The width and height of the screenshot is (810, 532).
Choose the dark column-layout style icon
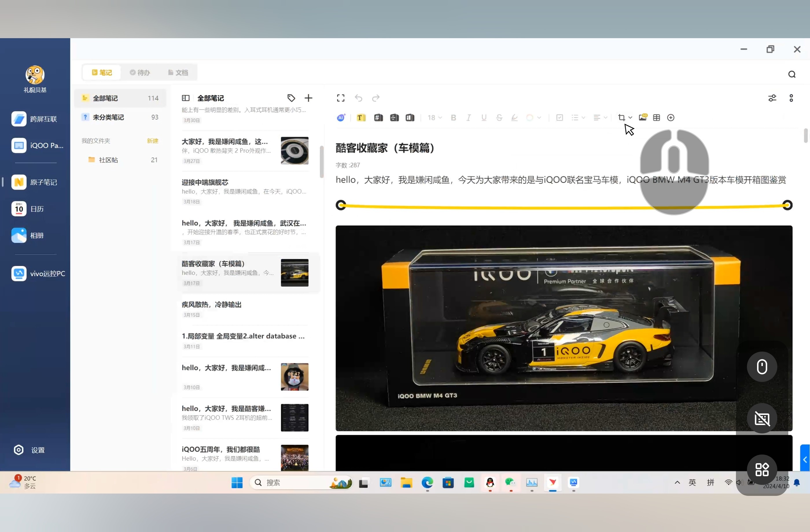[410, 118]
